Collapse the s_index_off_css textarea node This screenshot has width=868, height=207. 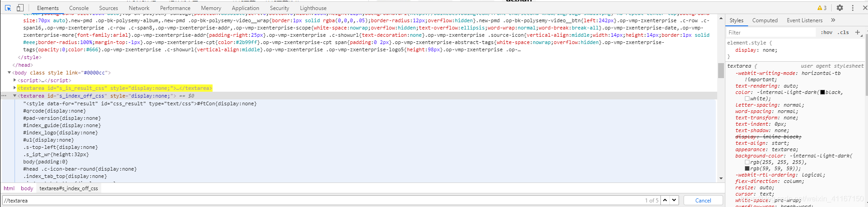15,96
